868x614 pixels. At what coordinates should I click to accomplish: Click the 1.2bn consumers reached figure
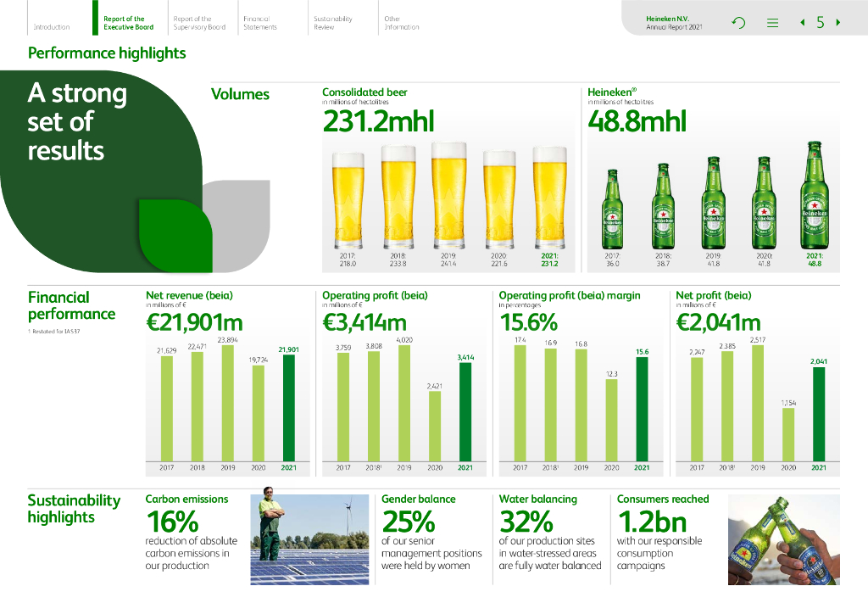click(652, 521)
